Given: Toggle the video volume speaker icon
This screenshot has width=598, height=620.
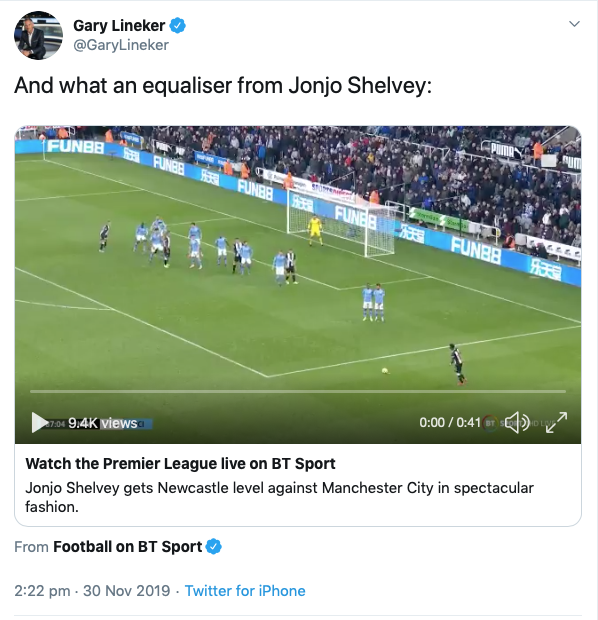Looking at the screenshot, I should pyautogui.click(x=518, y=422).
